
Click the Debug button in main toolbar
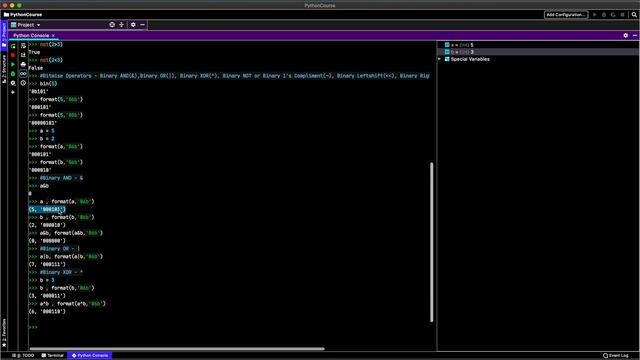604,15
